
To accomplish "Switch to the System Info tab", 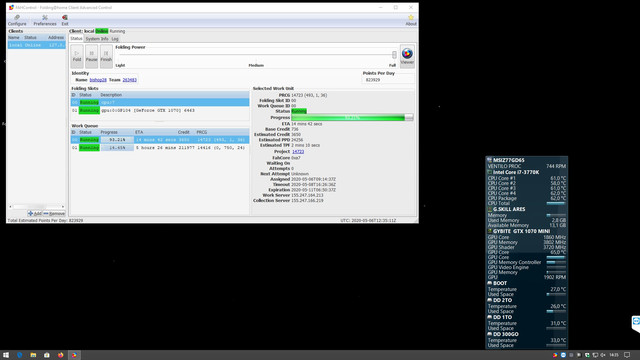I will (x=97, y=39).
